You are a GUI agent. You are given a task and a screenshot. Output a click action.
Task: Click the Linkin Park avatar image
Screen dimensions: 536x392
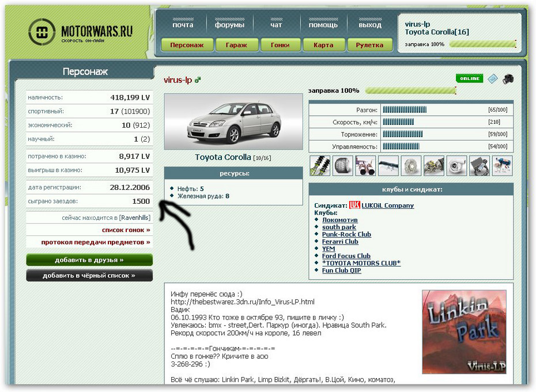point(464,332)
